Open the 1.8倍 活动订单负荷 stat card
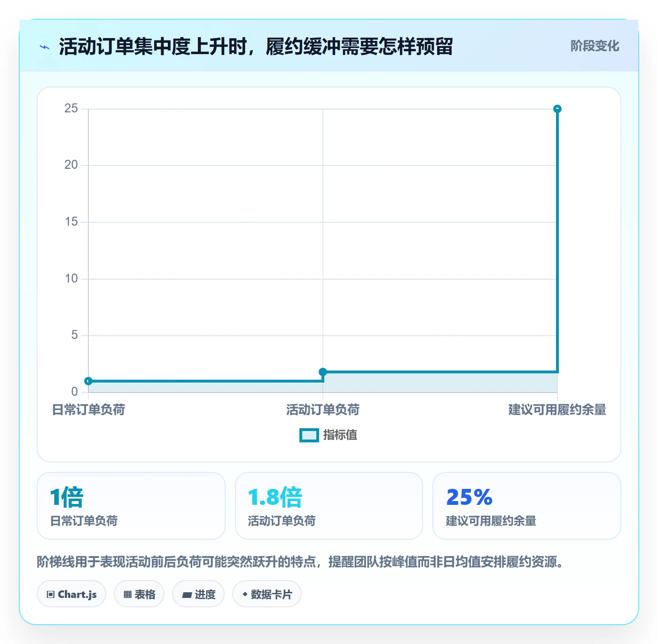The height and width of the screenshot is (644, 658). pos(329,506)
